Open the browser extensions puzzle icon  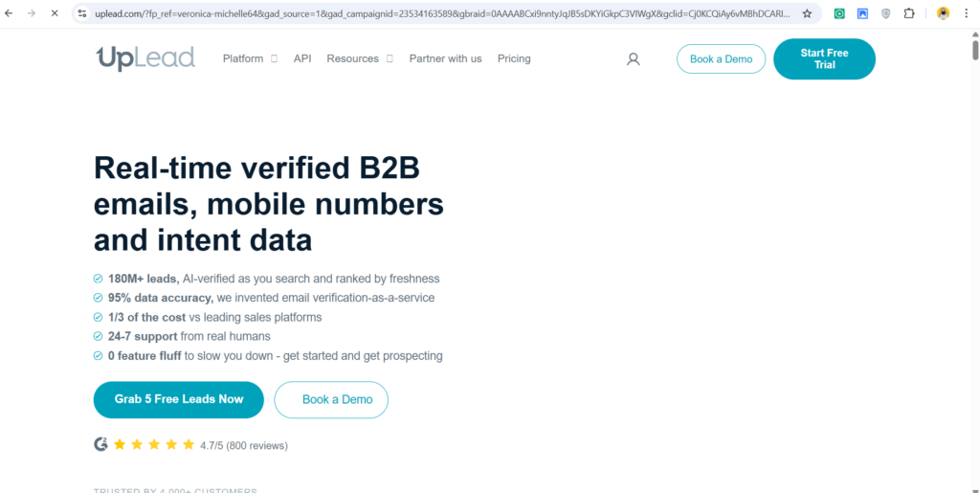pyautogui.click(x=909, y=13)
